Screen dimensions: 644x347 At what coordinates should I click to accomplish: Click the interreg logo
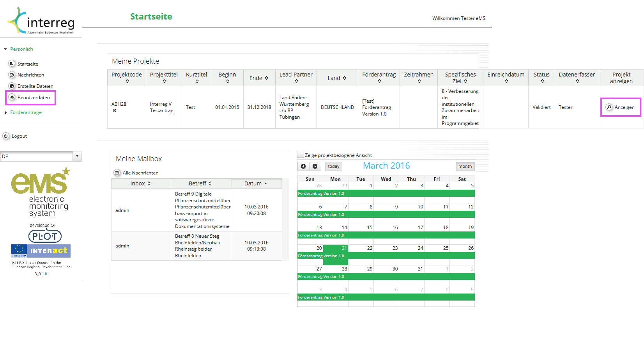pyautogui.click(x=41, y=21)
